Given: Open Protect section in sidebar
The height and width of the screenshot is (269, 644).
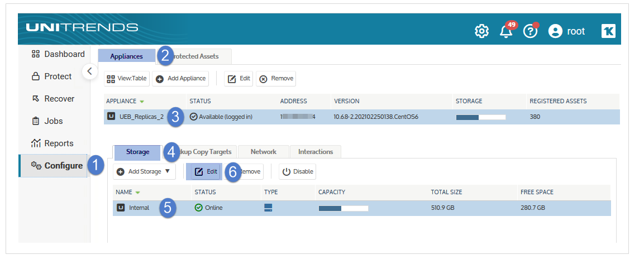Looking at the screenshot, I should [52, 76].
